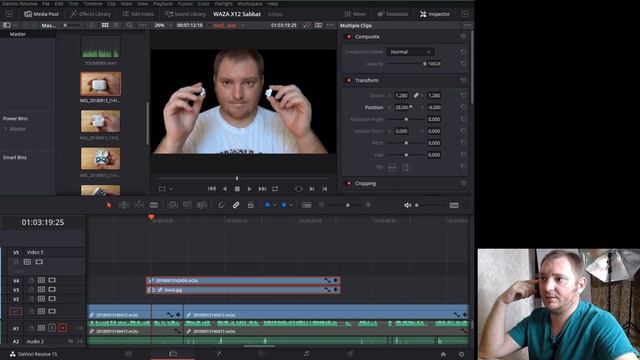Screen dimensions: 640x360
Task: Toggle the Inspector panel button
Action: (435, 14)
